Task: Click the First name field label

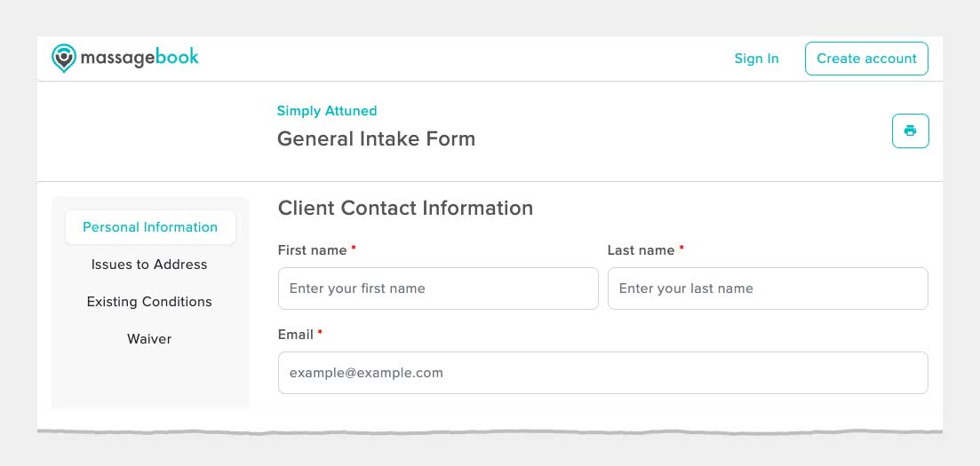Action: (x=313, y=250)
